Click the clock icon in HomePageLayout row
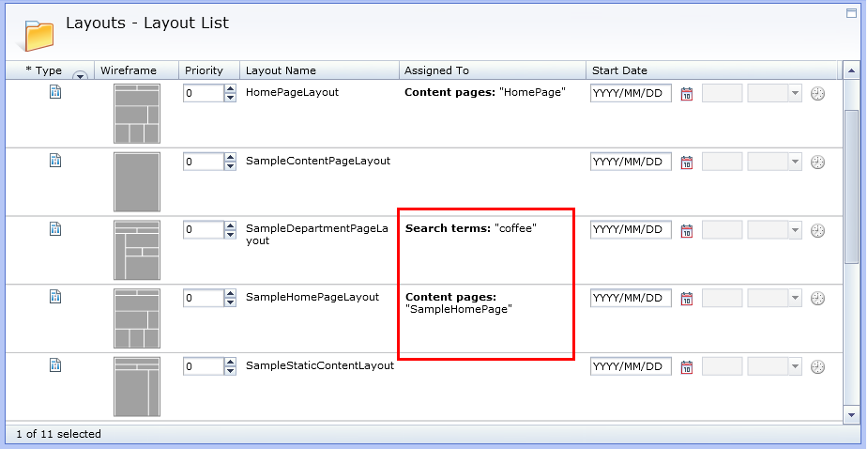868x449 pixels. (817, 94)
